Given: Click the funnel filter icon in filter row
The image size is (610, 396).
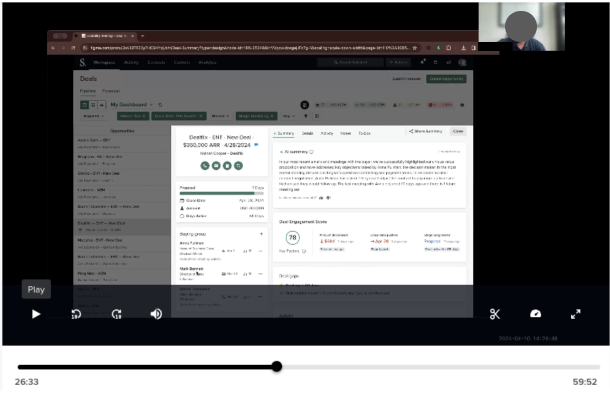Looking at the screenshot, I should click(x=306, y=116).
